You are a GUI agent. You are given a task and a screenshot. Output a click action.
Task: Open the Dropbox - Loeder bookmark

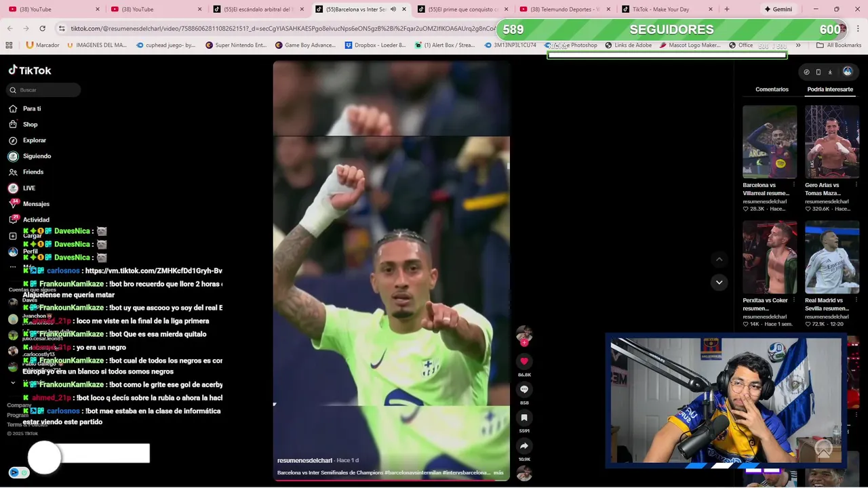375,45
